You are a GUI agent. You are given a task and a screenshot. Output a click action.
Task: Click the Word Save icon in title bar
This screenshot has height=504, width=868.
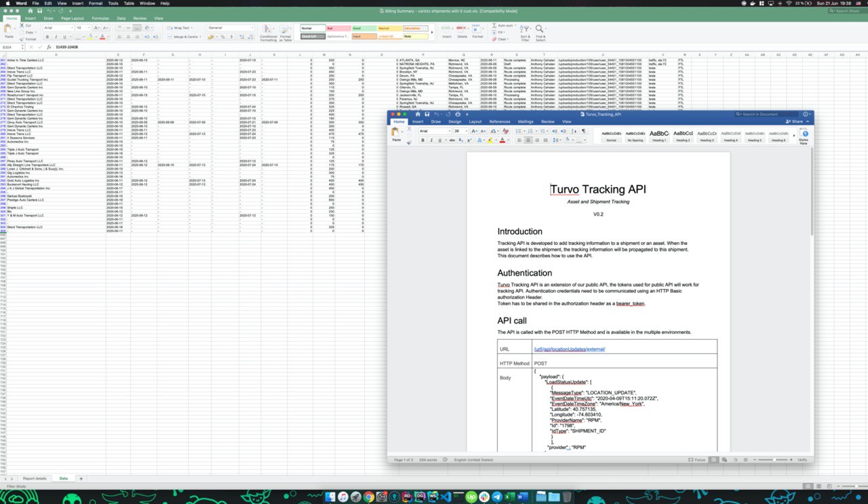(427, 114)
